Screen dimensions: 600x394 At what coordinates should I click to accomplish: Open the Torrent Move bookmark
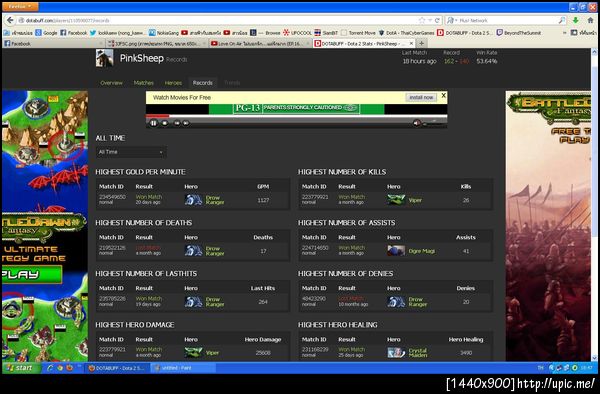358,33
